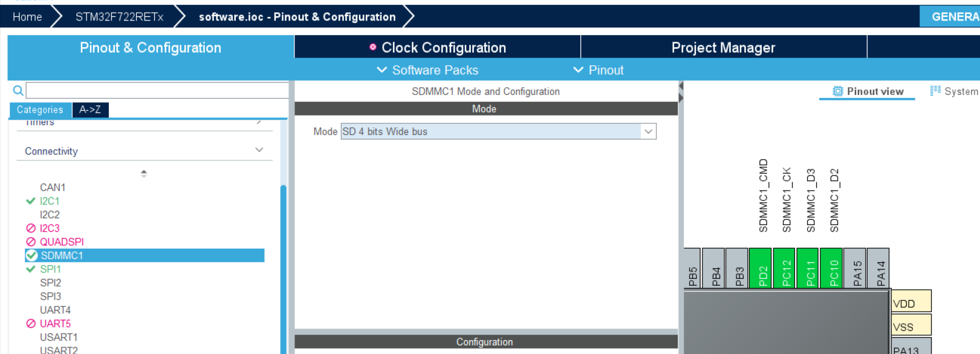
Task: Select QUADSPI in the Connectivity list
Action: click(62, 242)
